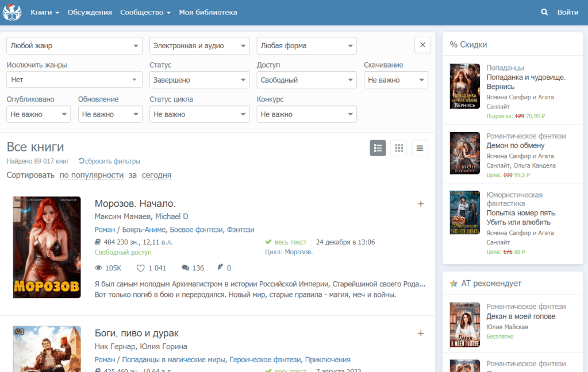Add 'Морозов. Начало.' to library with plus icon

click(420, 204)
